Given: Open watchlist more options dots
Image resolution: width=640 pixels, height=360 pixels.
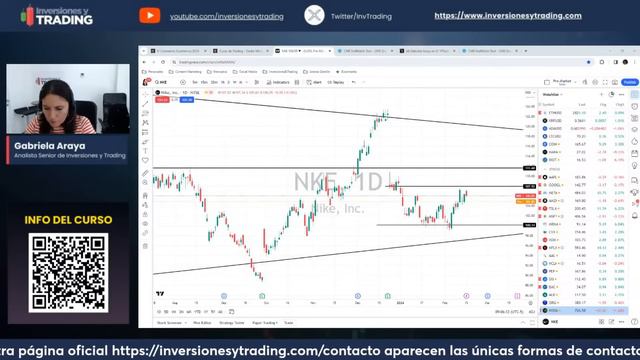Looking at the screenshot, I should click(x=621, y=95).
